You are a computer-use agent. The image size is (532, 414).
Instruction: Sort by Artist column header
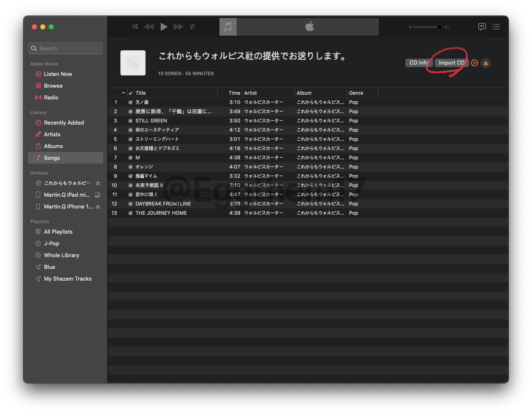coord(250,93)
